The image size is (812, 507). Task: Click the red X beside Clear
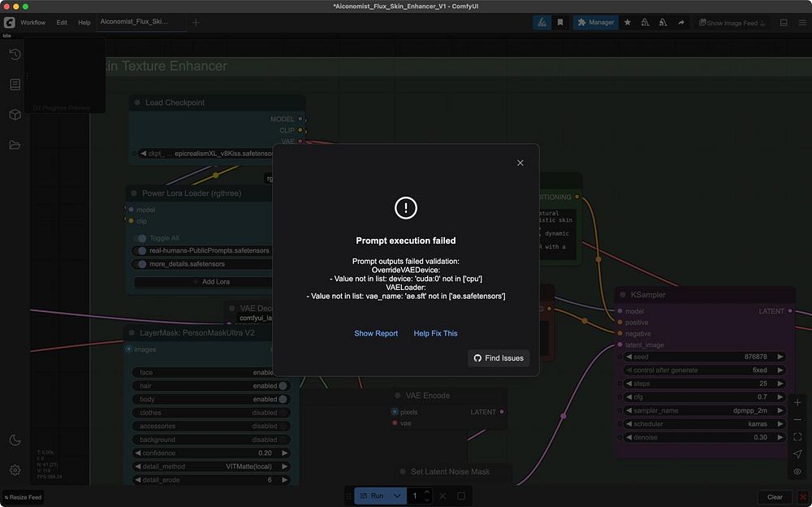(803, 497)
